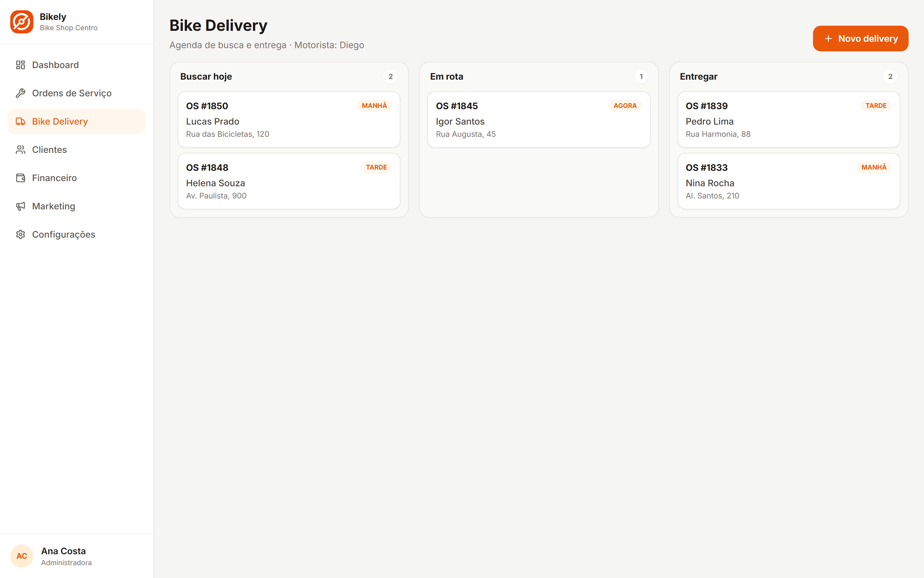
Task: Click customer name Lucas Prado
Action: click(x=213, y=122)
